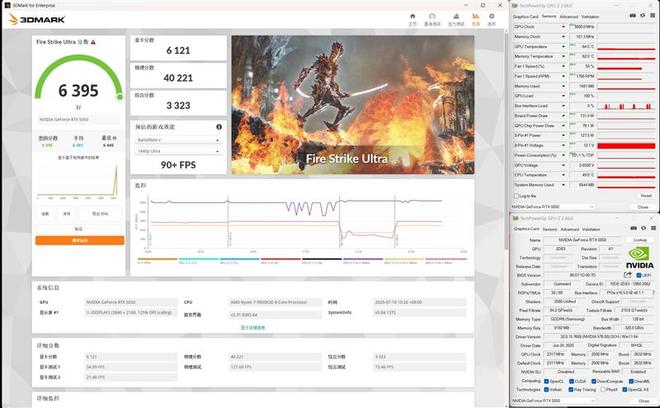This screenshot has width=660, height=408.
Task: Toggle the Ray Tracing checkbox
Action: (571, 389)
